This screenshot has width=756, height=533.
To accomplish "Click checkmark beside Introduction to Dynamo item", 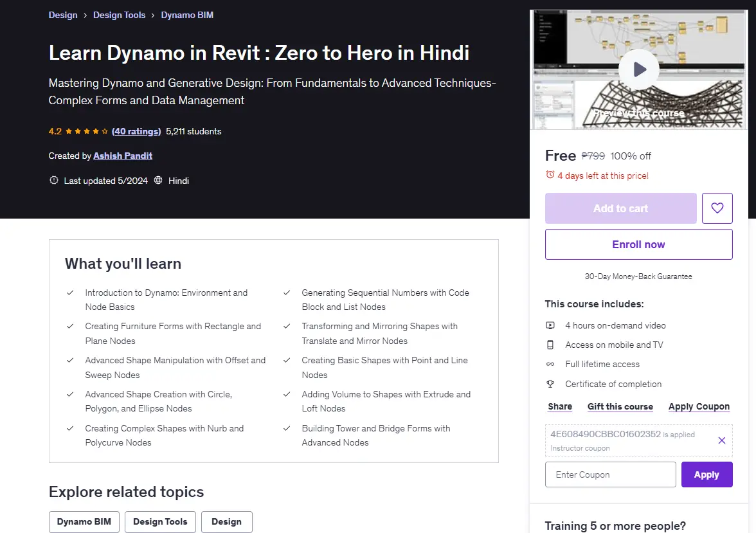I will 70,293.
